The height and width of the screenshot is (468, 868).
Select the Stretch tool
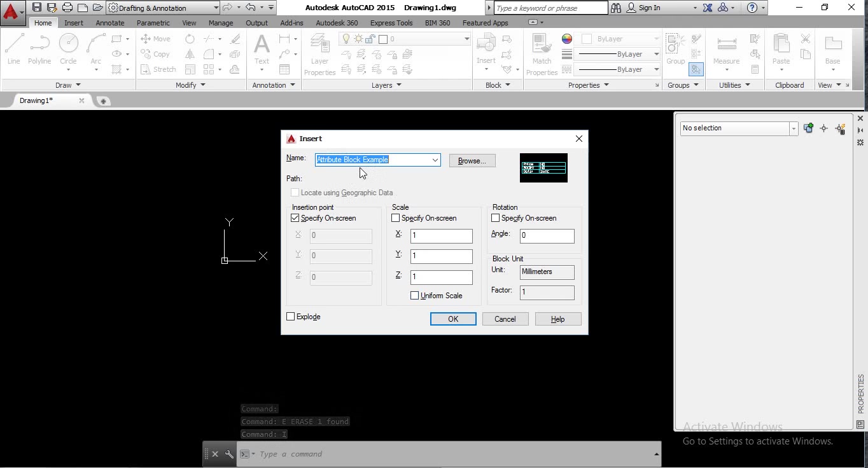pyautogui.click(x=158, y=69)
